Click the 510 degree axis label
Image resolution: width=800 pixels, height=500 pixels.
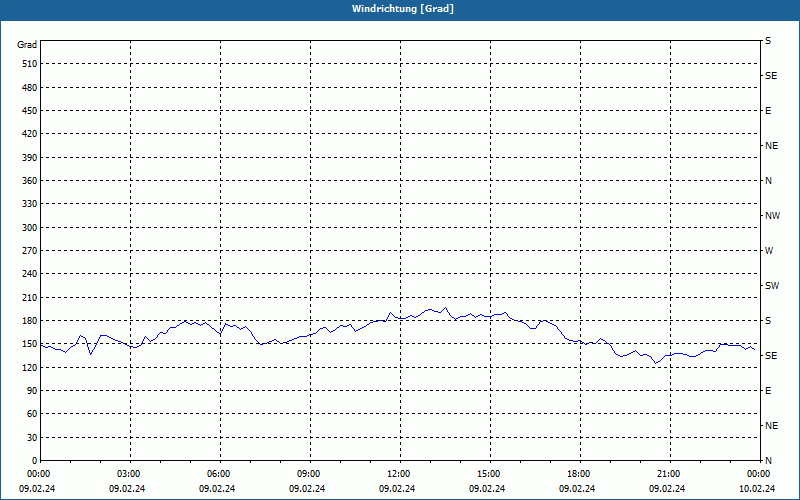[30, 64]
